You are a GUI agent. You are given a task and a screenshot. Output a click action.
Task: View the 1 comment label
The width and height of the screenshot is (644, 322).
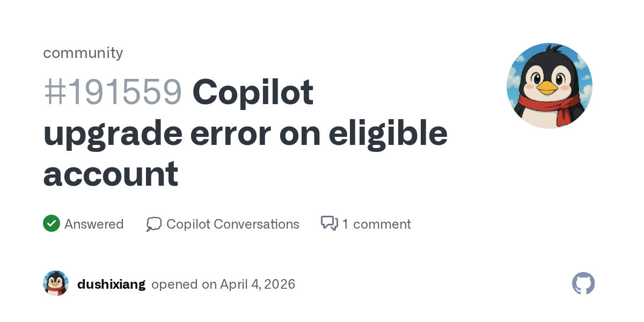376,224
